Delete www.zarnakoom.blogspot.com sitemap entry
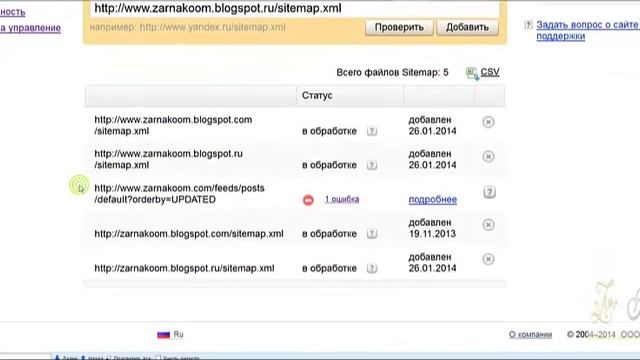This screenshot has width=640, height=360. point(488,122)
